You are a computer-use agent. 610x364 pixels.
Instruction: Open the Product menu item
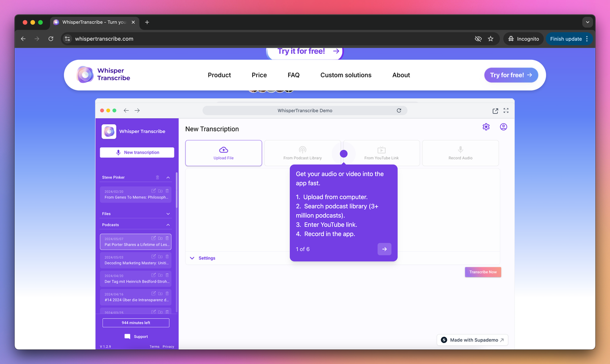click(220, 75)
